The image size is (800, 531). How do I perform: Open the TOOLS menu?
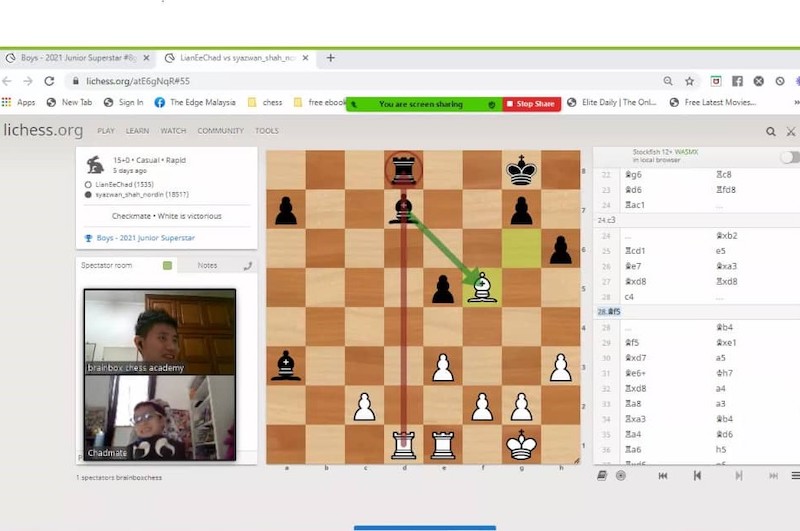(267, 131)
